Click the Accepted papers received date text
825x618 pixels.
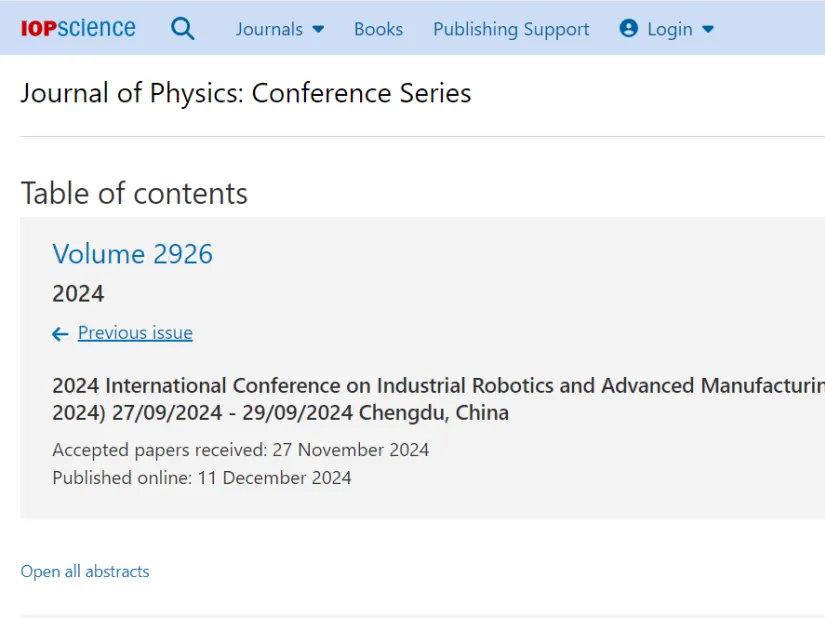tap(240, 449)
